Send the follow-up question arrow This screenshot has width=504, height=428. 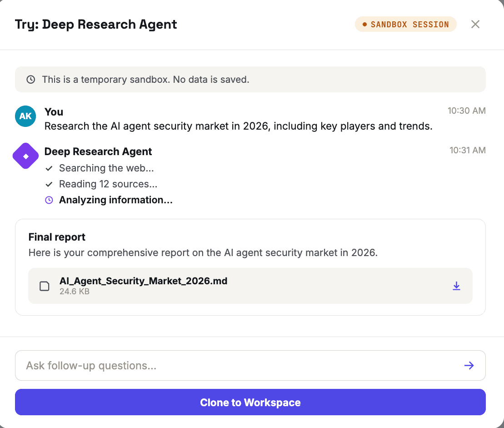click(x=469, y=366)
